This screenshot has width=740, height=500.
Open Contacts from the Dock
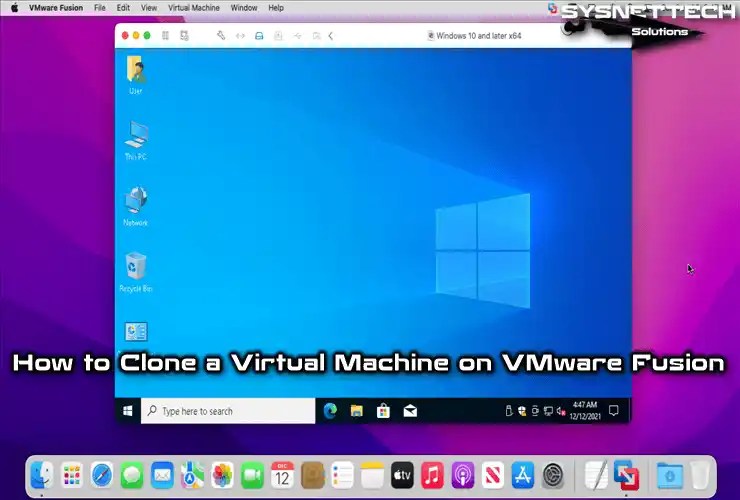pos(312,475)
